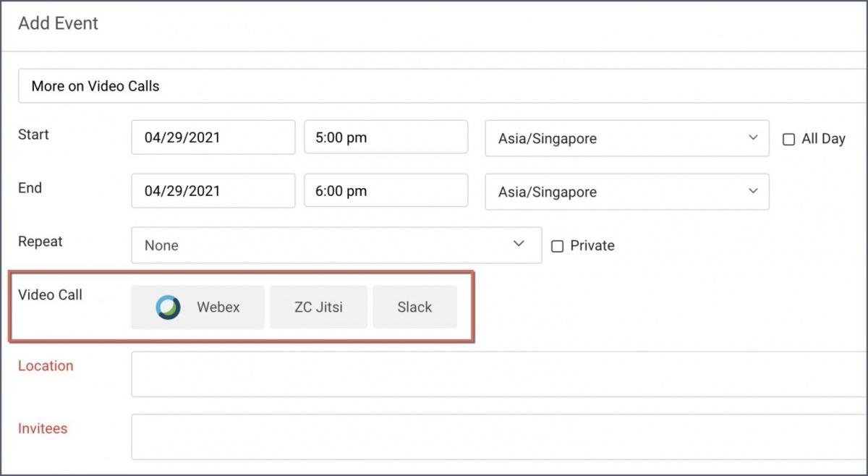Screen dimensions: 868x476
Task: Choose Slack for the video call
Action: pos(414,307)
